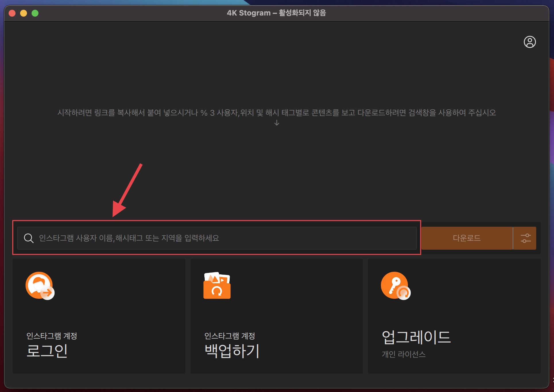Click 인스타그램 계정 label above 로그인
The width and height of the screenshot is (554, 392).
(52, 336)
